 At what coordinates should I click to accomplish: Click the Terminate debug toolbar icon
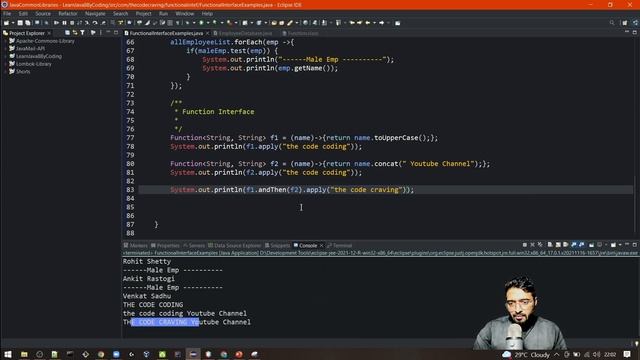(x=72, y=23)
